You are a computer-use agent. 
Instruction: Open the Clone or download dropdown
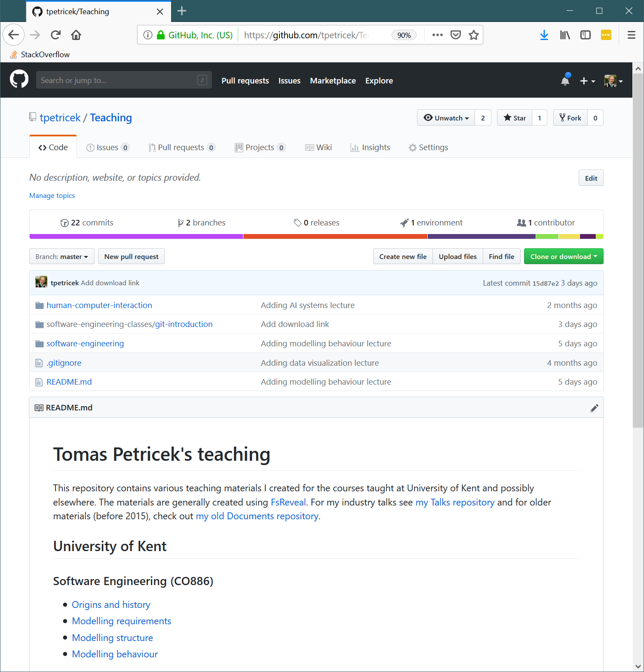click(564, 256)
